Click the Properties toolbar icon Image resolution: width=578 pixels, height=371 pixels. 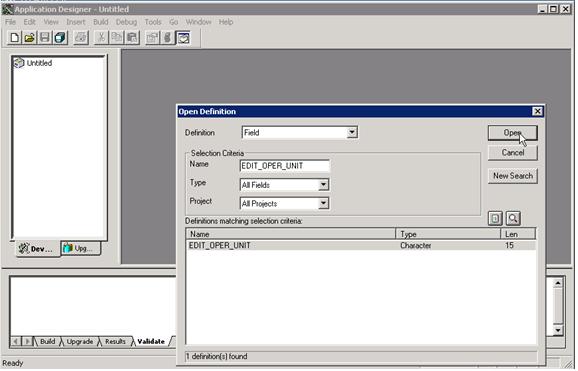(152, 38)
